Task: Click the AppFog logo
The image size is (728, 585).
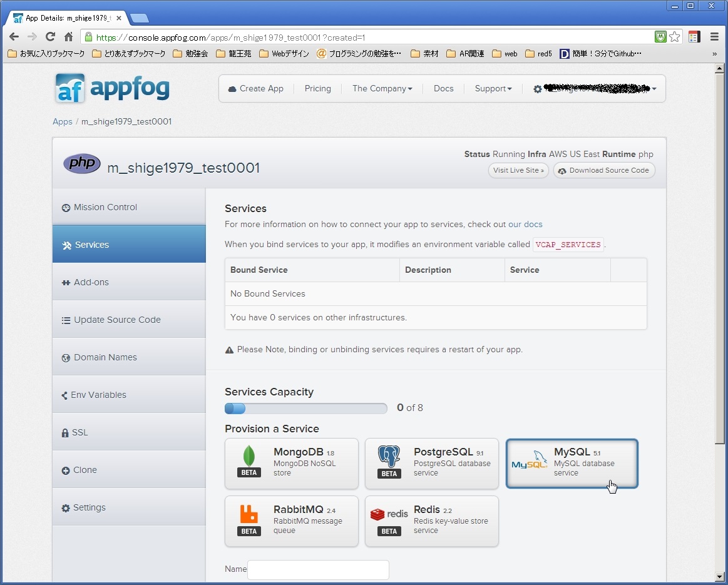Action: pos(113,88)
